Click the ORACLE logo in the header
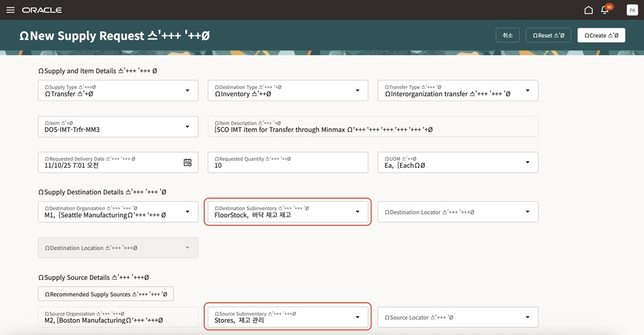 41,9
